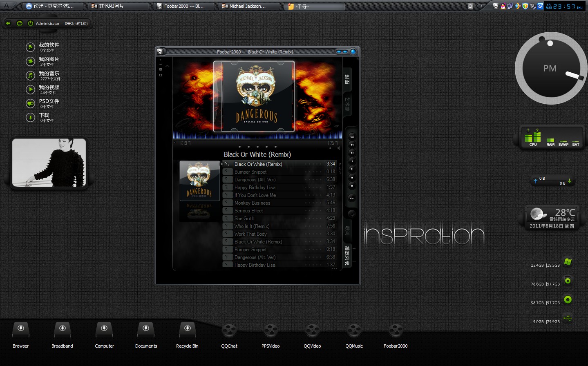Click the 360 shield tray icon
The image size is (588, 366).
coord(525,6)
